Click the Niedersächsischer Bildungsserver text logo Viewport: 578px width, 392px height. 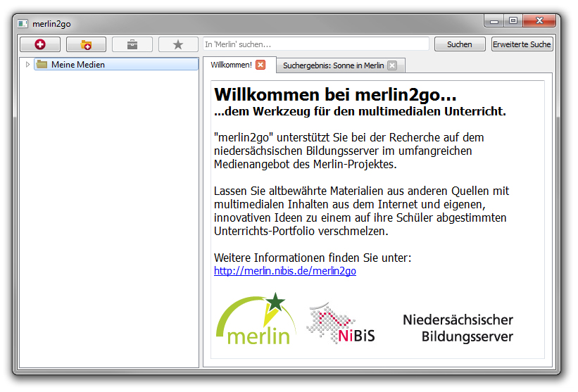click(x=458, y=328)
